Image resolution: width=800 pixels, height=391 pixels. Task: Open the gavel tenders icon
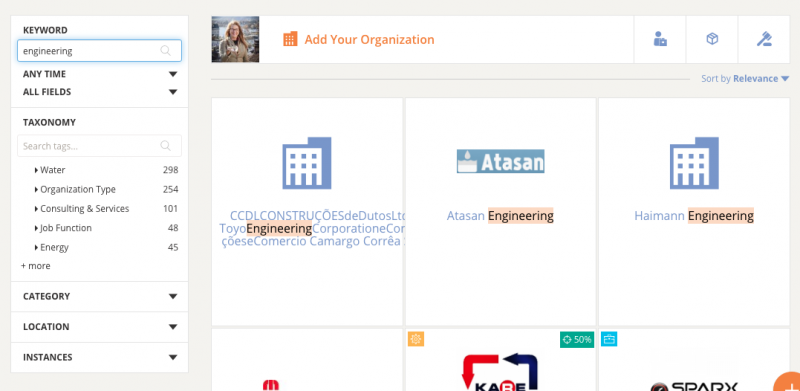coord(764,39)
